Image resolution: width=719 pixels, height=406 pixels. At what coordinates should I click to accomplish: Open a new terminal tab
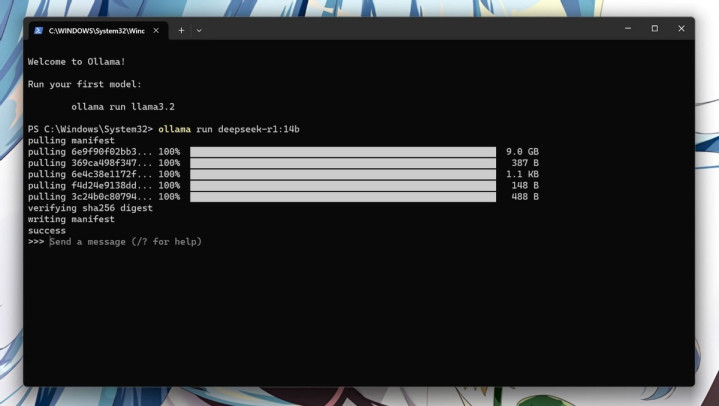181,31
